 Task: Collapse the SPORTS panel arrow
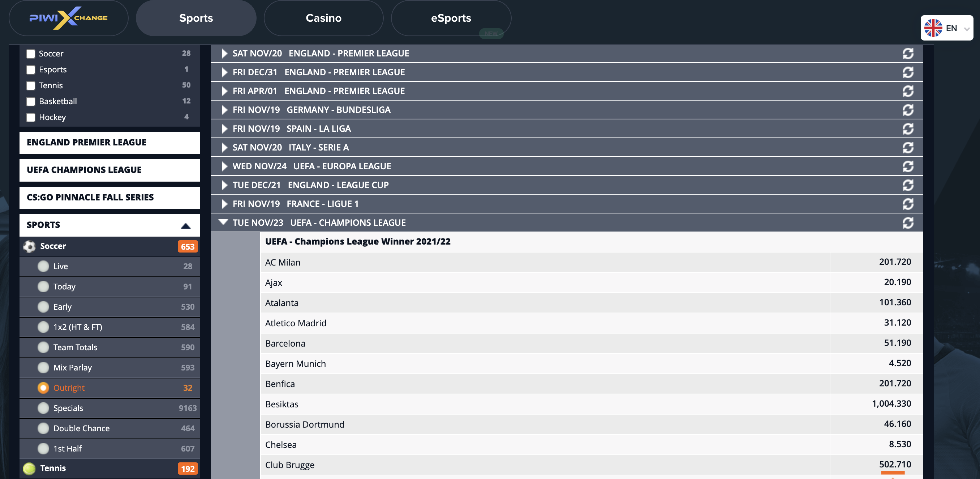186,225
